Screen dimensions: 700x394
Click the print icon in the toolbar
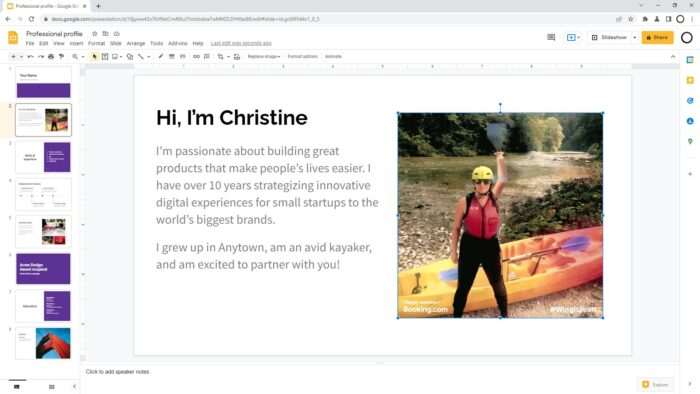pos(51,57)
